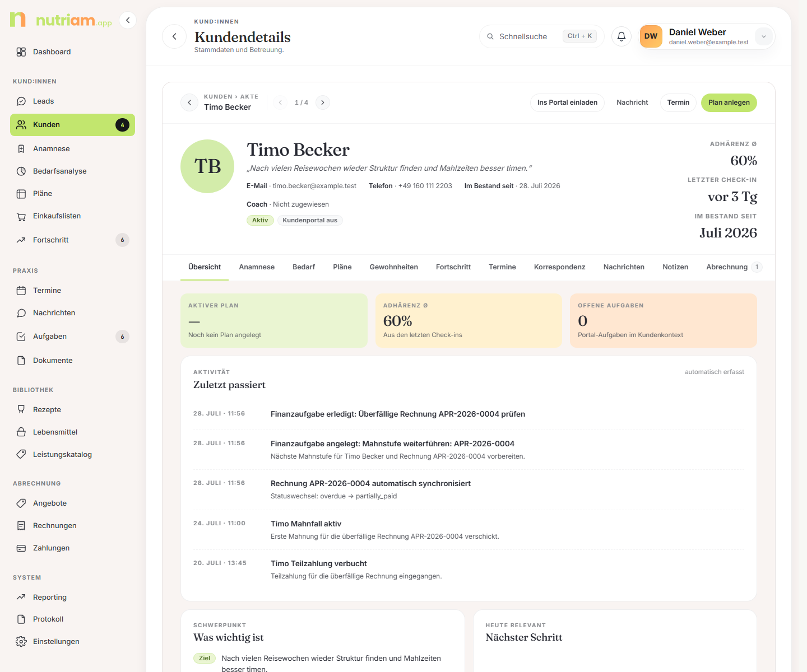Go to previous customer record arrow

tap(280, 102)
